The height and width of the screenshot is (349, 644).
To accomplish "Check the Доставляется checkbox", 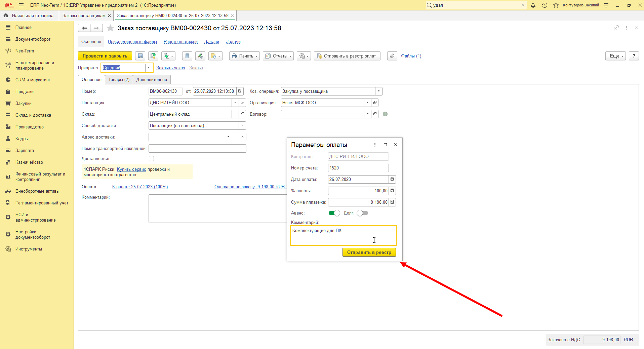I will 151,158.
